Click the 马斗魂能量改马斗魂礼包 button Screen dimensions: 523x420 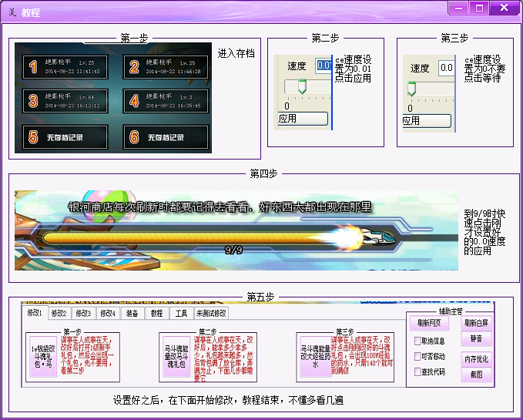point(176,357)
